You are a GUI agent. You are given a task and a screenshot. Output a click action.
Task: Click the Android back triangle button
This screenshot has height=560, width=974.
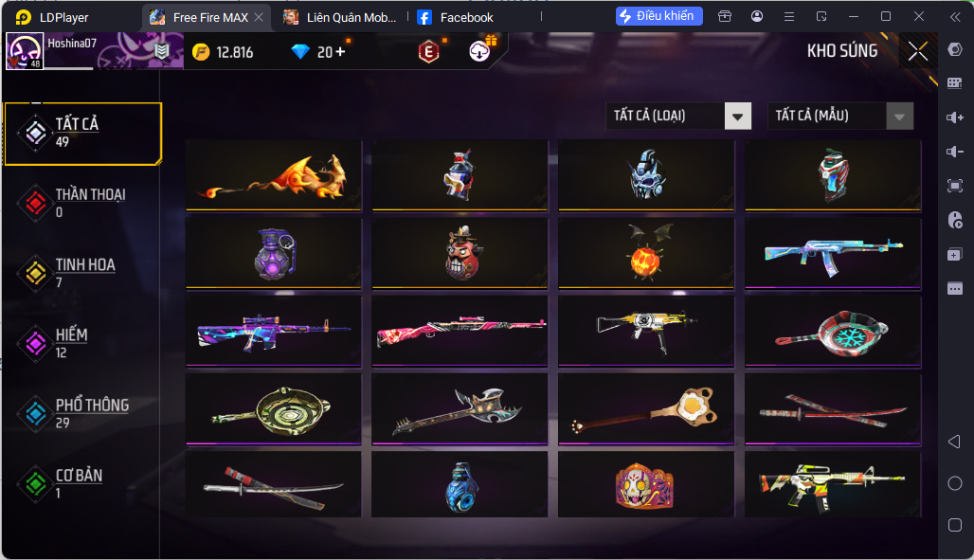click(955, 442)
